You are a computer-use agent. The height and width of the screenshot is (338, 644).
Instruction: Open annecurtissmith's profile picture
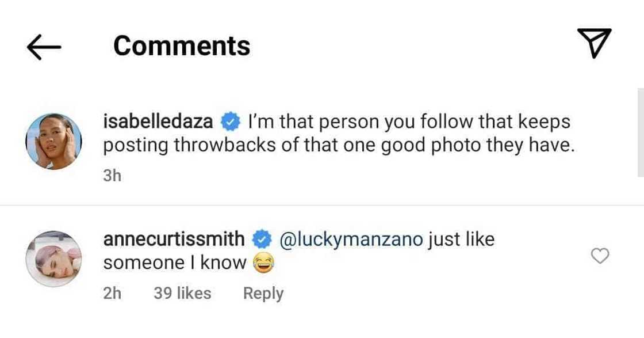point(54,258)
